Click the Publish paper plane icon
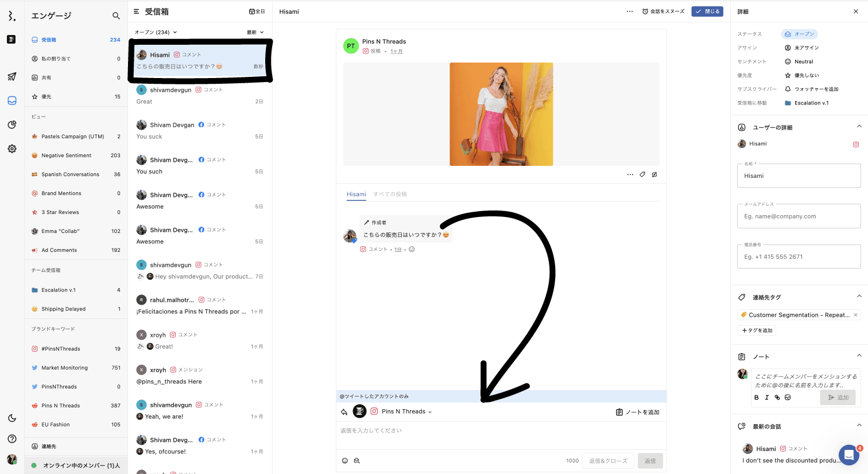 tap(11, 76)
